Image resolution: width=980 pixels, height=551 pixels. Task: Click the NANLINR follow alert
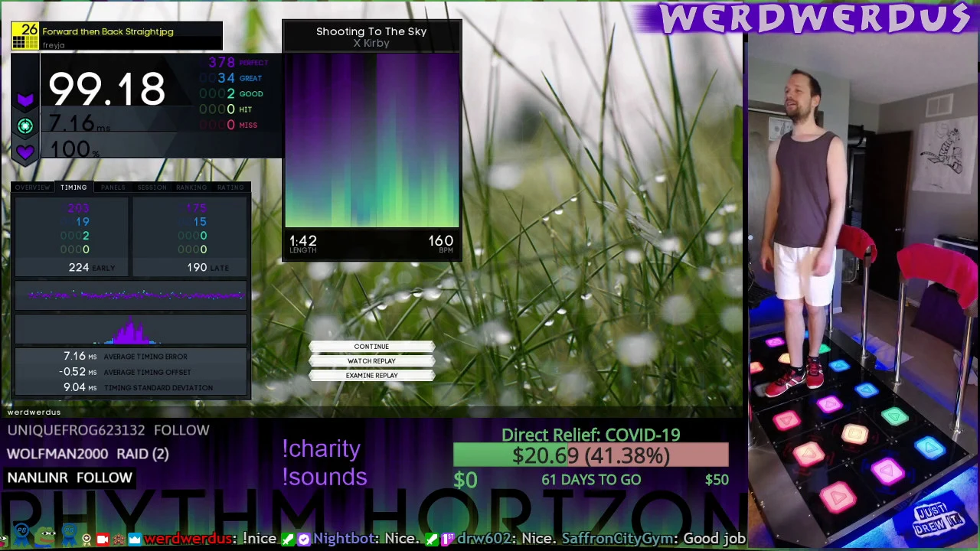[70, 478]
